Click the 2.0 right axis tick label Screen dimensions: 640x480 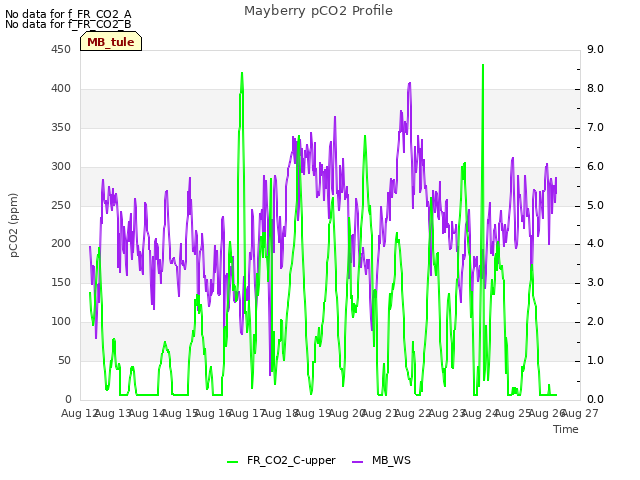[596, 322]
